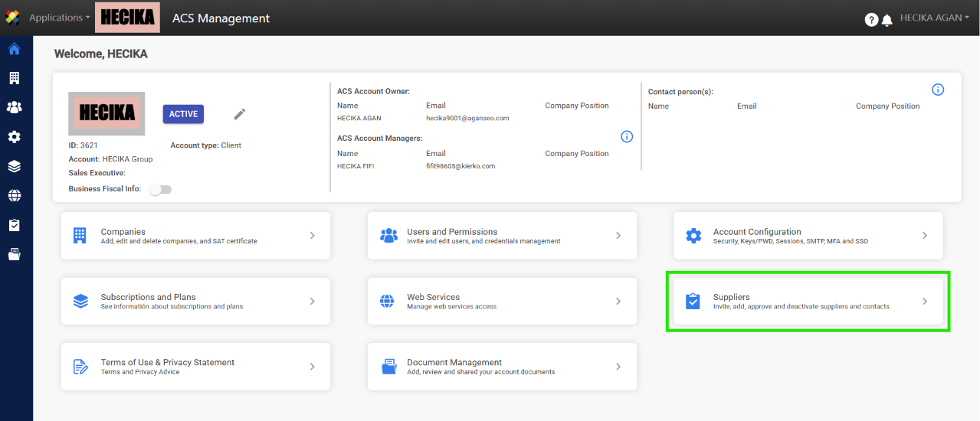Open the companies building icon in sidebar
Image resolution: width=980 pixels, height=421 pixels.
(14, 78)
